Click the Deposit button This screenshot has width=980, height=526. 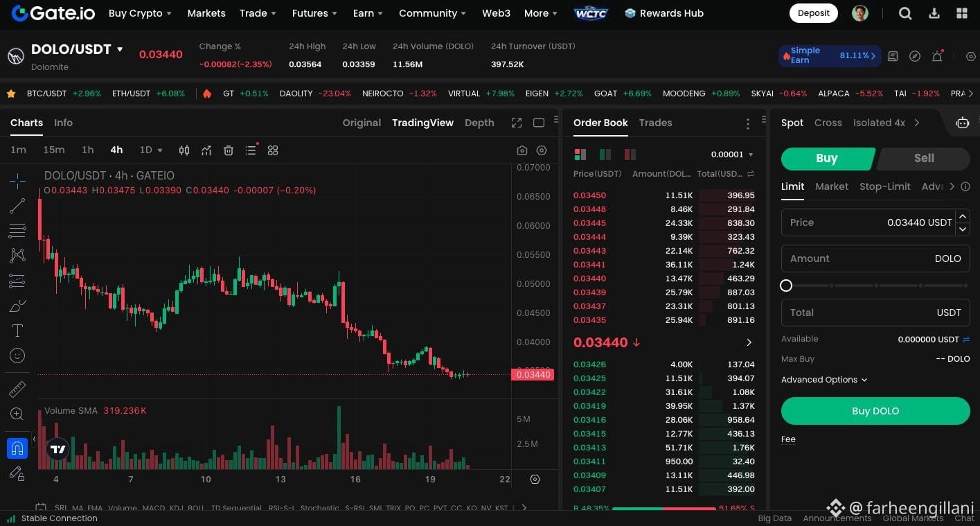(x=814, y=13)
